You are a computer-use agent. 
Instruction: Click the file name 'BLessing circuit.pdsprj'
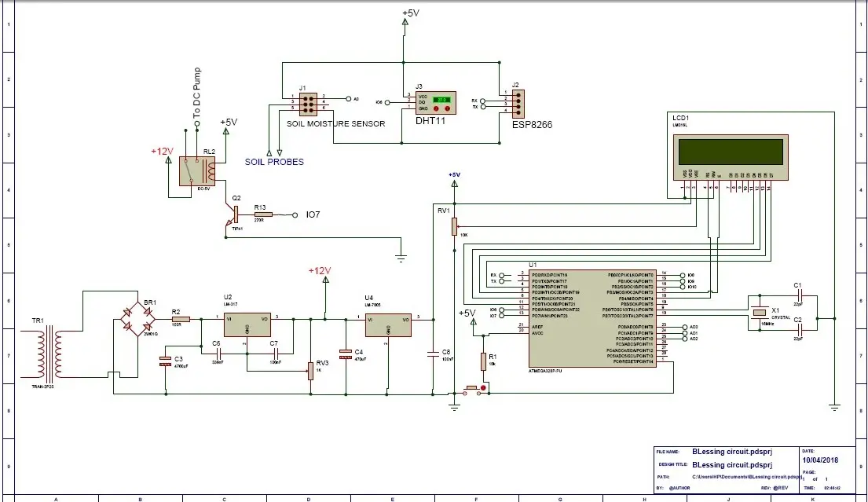coord(732,452)
